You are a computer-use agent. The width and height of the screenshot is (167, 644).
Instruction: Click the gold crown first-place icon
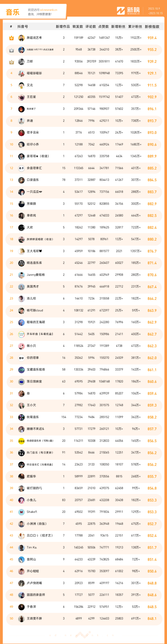[11, 38]
